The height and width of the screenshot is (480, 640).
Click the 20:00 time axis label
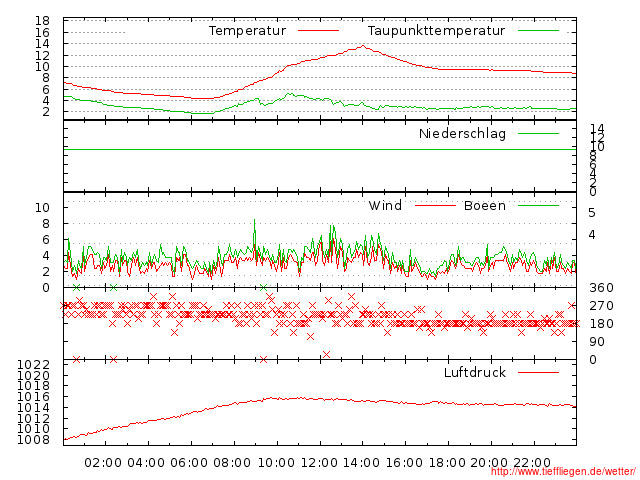point(489,463)
